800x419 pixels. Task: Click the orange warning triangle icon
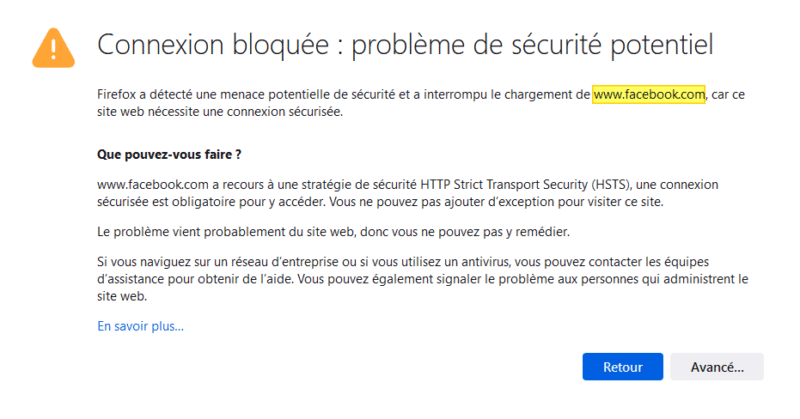(54, 45)
